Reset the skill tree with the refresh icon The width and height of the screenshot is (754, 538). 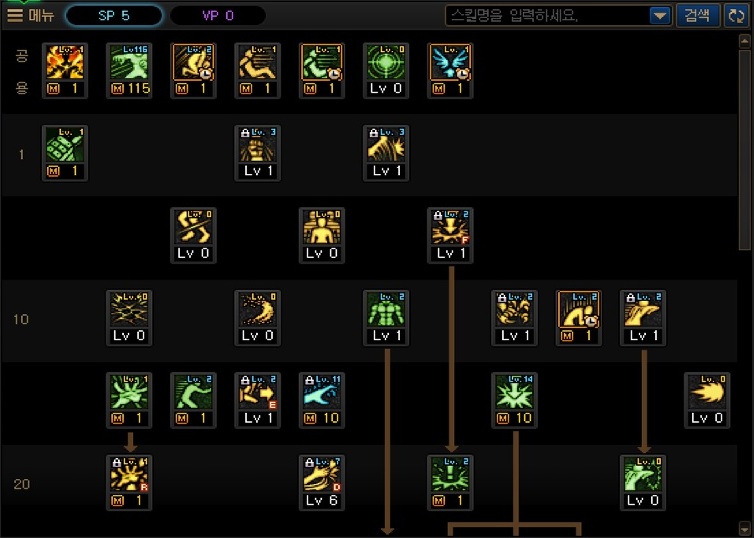coord(736,15)
